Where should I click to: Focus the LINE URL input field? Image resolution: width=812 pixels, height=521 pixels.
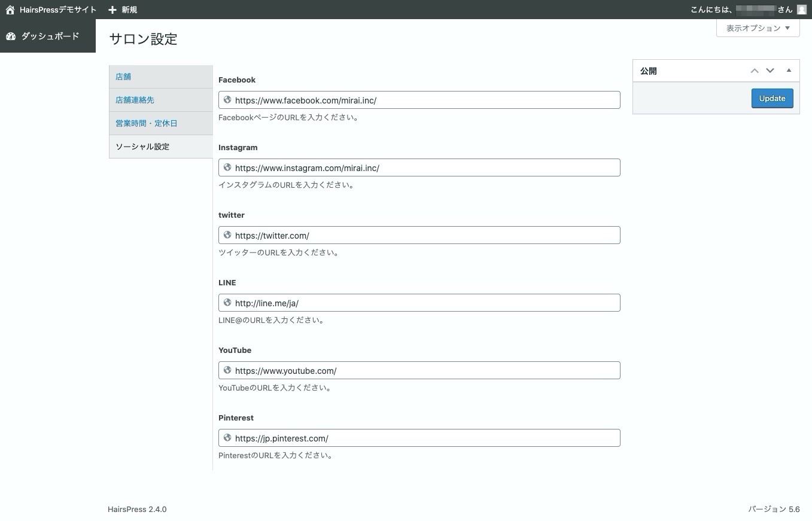(x=425, y=303)
